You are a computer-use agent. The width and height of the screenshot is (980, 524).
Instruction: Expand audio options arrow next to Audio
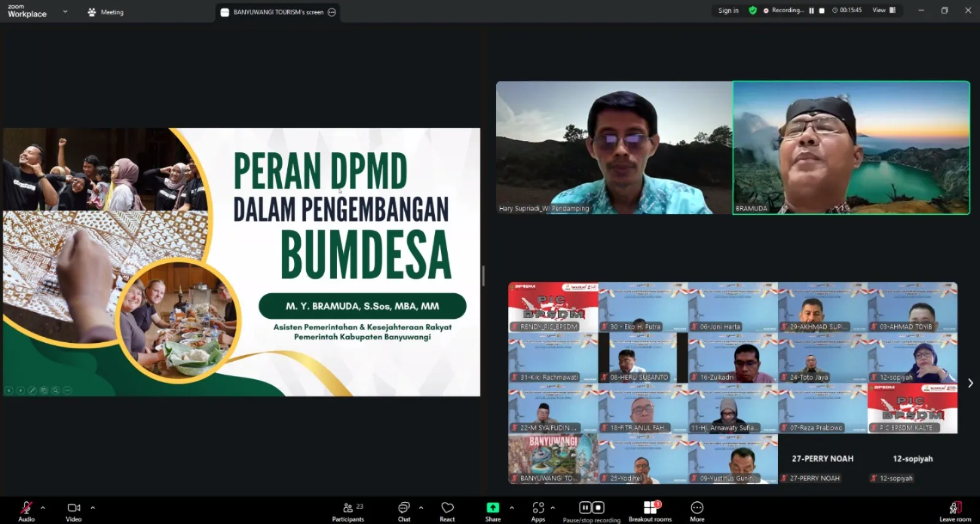click(x=43, y=507)
